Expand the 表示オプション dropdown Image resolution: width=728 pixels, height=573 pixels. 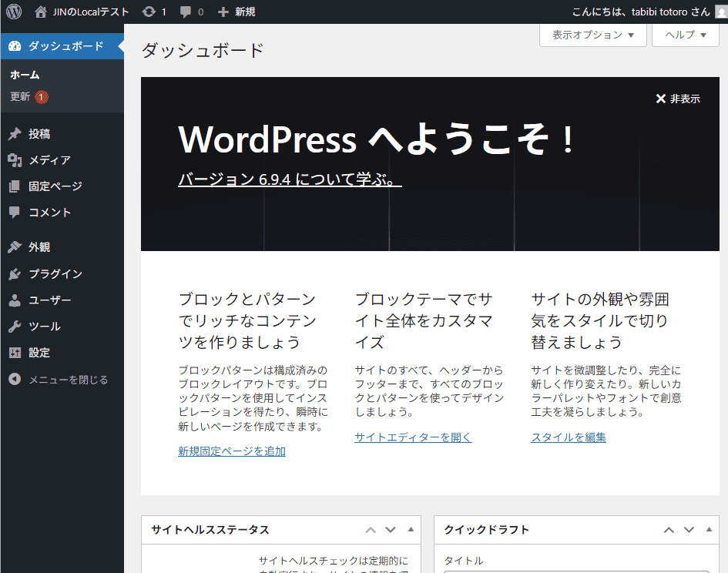592,35
